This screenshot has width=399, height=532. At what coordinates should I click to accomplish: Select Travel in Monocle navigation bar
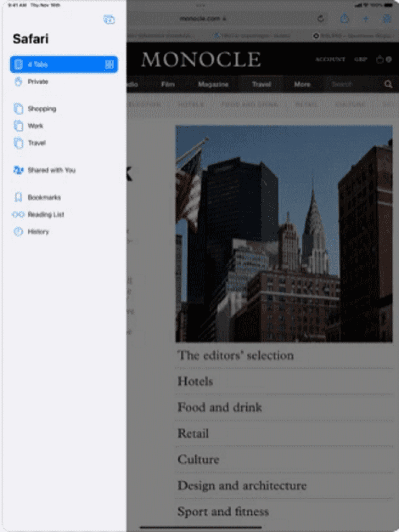click(x=261, y=84)
